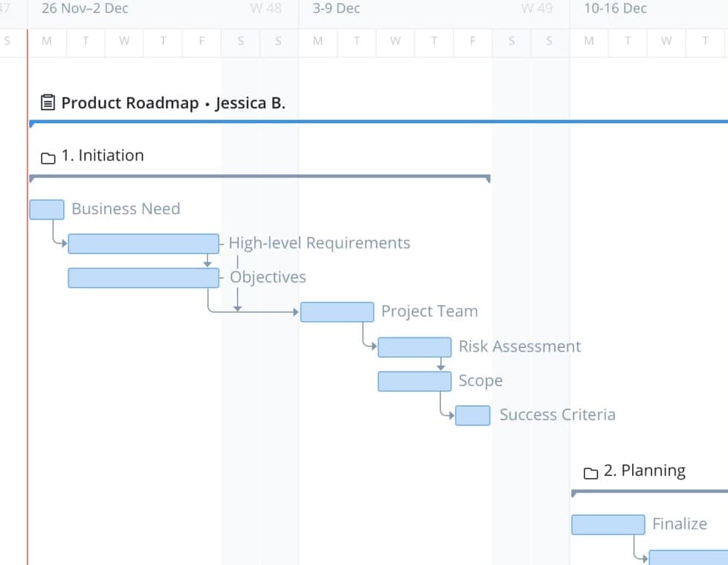Click the 1. Initiation group label

click(103, 155)
